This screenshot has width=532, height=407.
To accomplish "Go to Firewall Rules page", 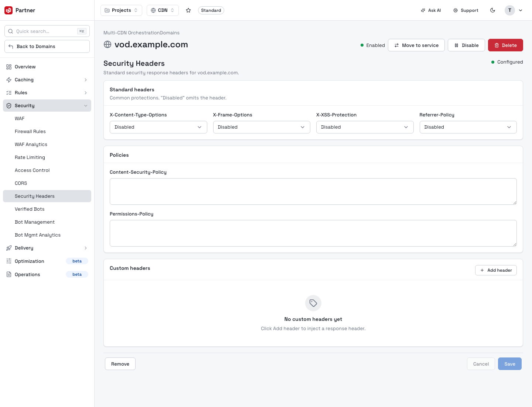I will 47,132.
